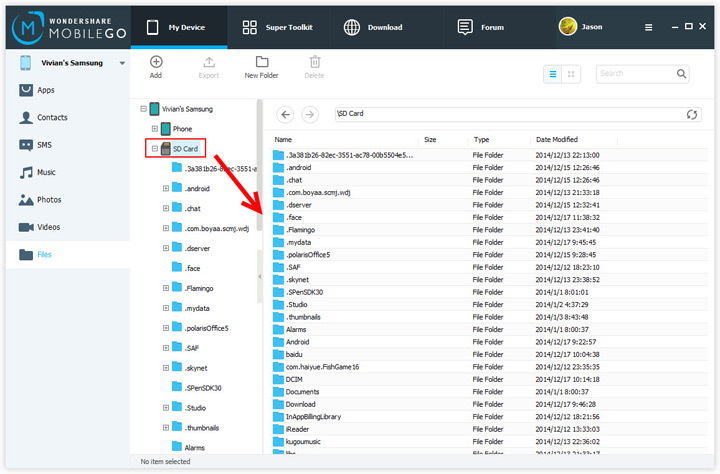Collapse the Vivian's Samsung tree node
The width and height of the screenshot is (720, 474).
pyautogui.click(x=143, y=109)
